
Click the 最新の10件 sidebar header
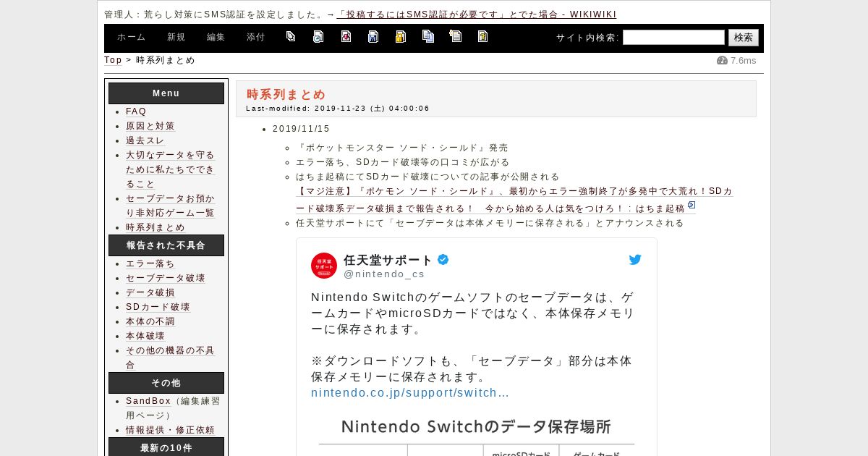coord(166,447)
